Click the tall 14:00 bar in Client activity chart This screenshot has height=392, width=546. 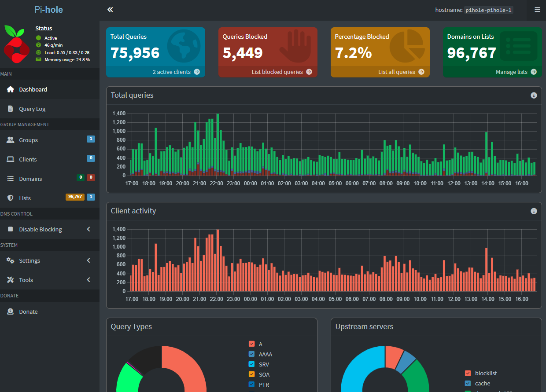[x=486, y=269]
